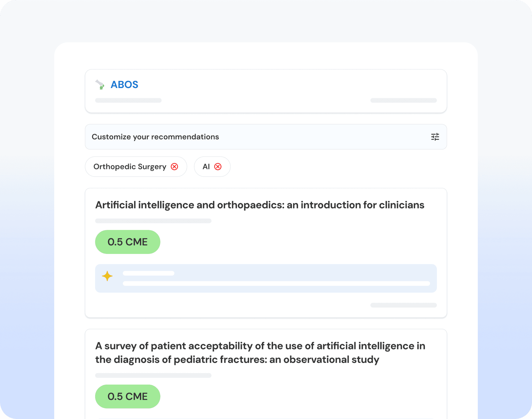The image size is (532, 419).
Task: Click the yellow sparkle AI icon
Action: [x=107, y=276]
